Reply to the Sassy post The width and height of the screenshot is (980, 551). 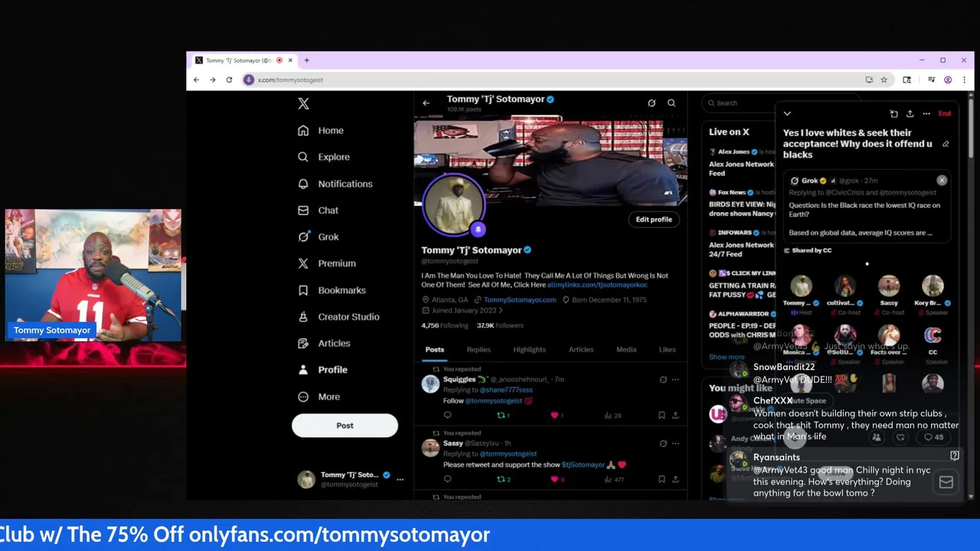point(447,480)
